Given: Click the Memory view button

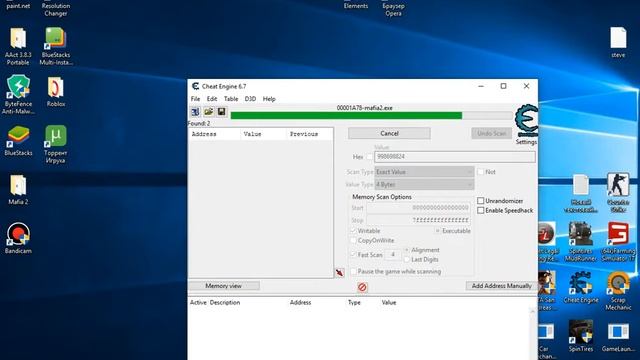Looking at the screenshot, I should tap(224, 286).
